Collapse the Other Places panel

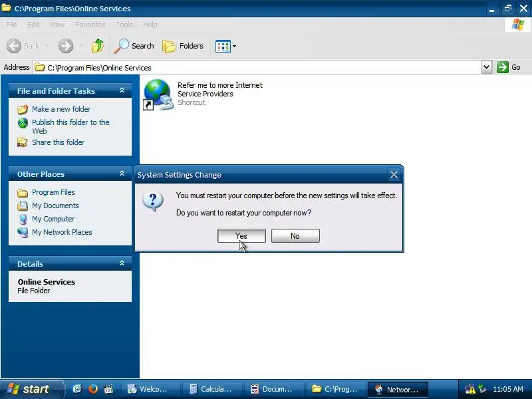pyautogui.click(x=122, y=174)
